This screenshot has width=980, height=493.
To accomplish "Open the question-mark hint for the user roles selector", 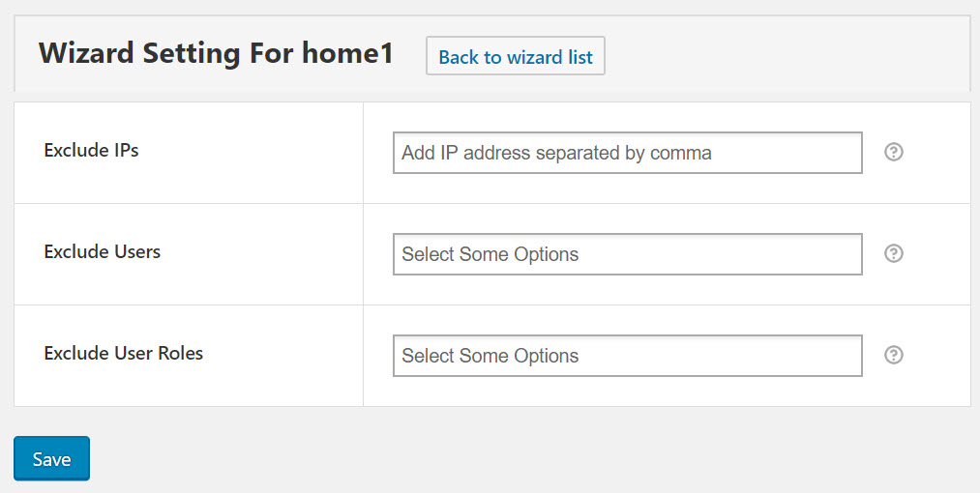I will 894,355.
